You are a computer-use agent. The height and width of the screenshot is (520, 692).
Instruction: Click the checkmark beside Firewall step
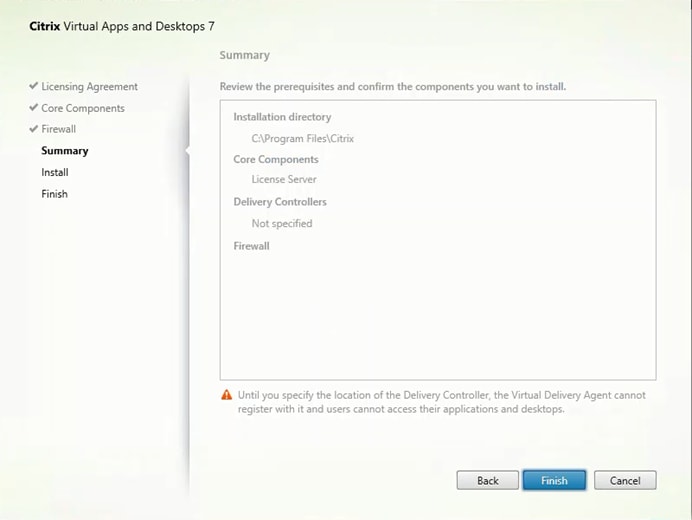pos(34,128)
